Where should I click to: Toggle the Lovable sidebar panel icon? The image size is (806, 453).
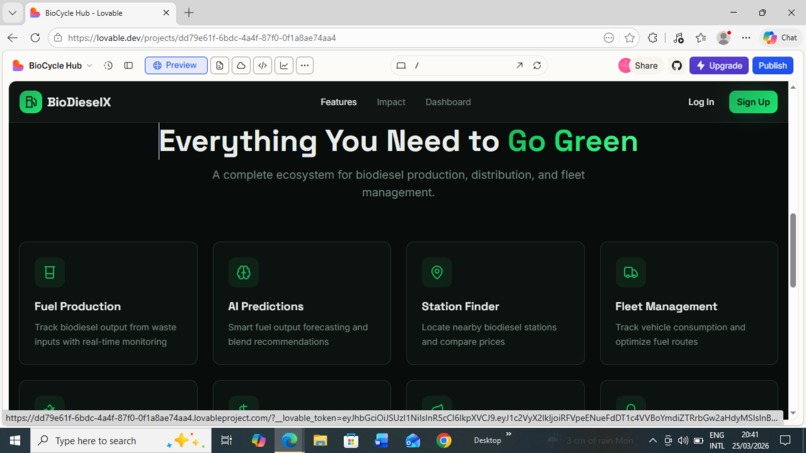(129, 65)
